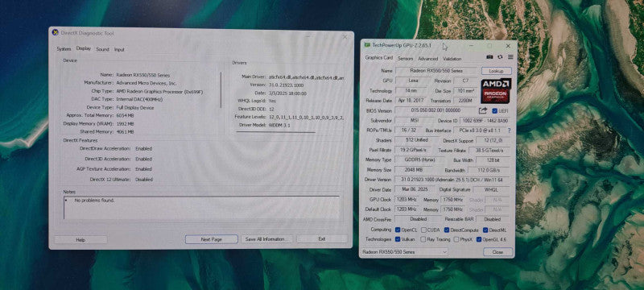
Task: Click the GPU Name field in GPU-Z
Action: tap(436, 71)
